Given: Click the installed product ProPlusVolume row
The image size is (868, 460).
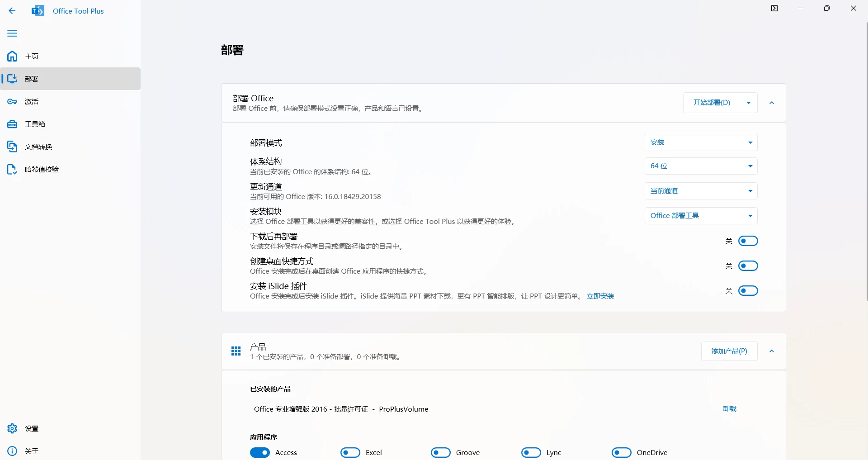Looking at the screenshot, I should [x=503, y=409].
